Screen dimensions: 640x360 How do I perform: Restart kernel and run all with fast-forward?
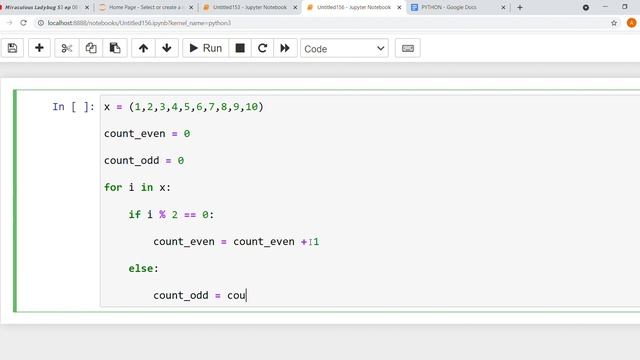click(285, 48)
